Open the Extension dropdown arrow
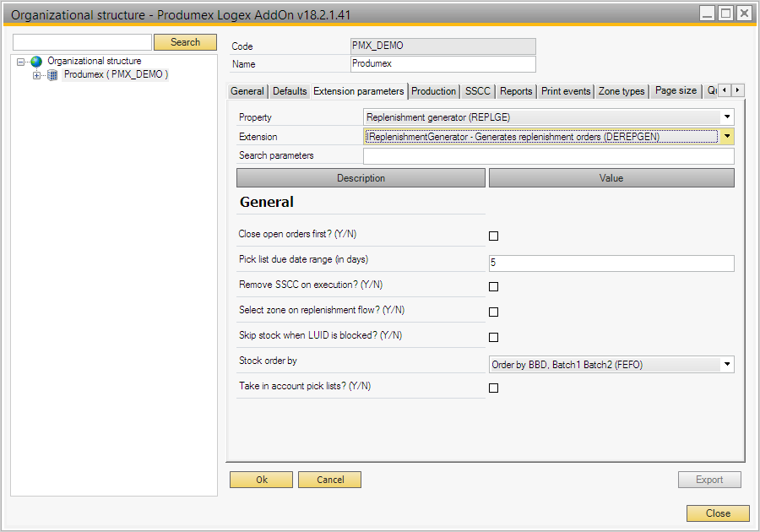This screenshot has width=760, height=532. 726,136
